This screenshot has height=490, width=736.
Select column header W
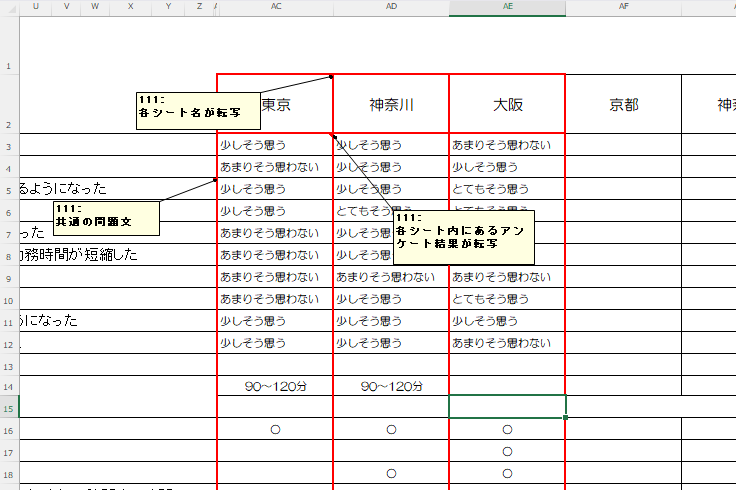(95, 7)
